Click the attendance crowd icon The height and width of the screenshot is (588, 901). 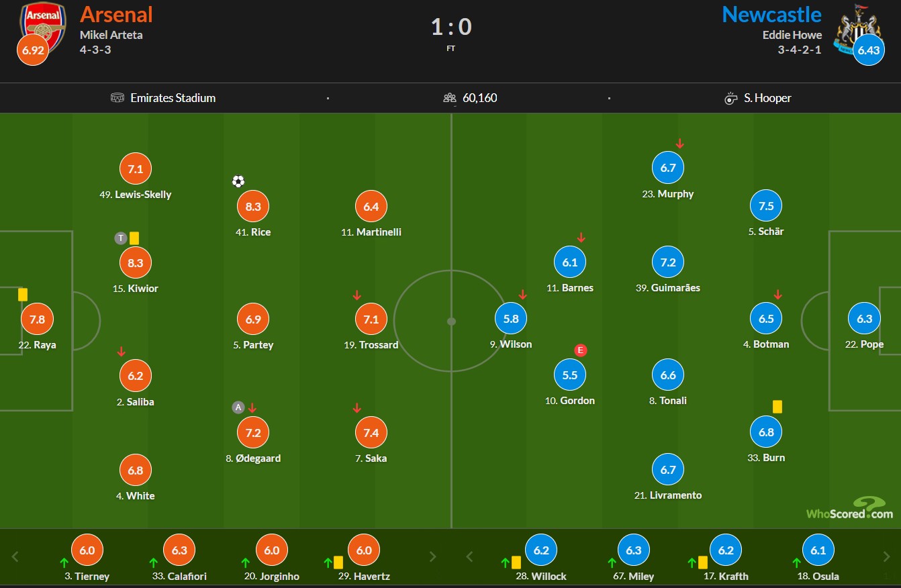(x=450, y=98)
